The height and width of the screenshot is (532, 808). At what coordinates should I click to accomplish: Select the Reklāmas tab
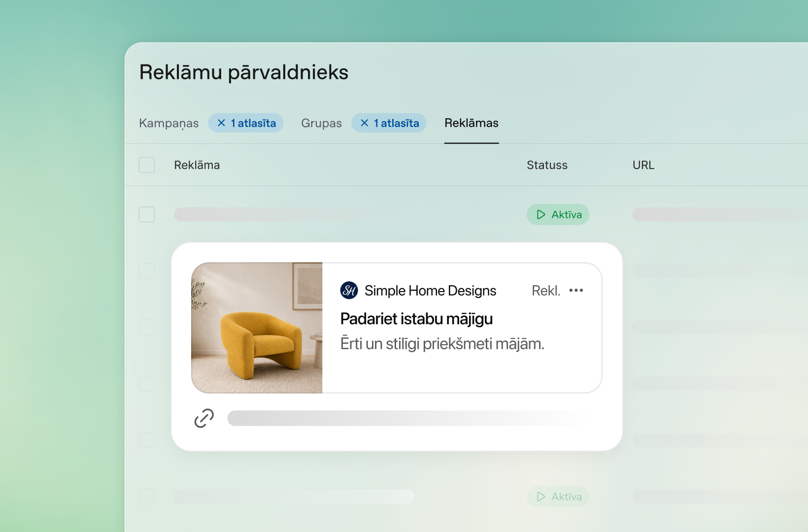point(471,123)
